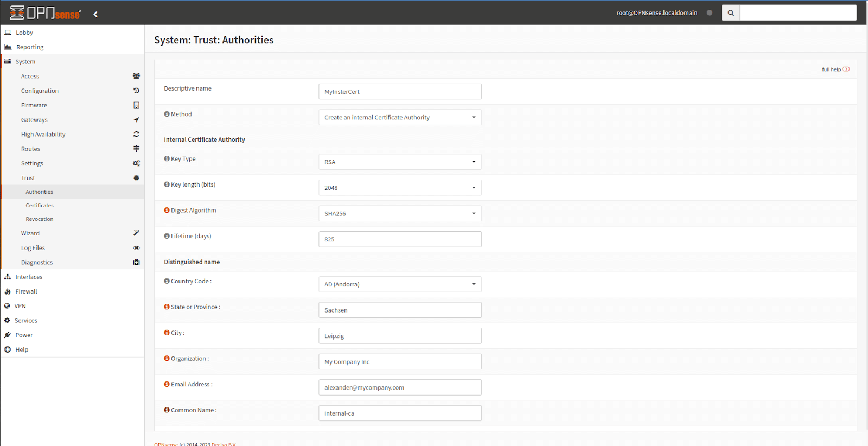Click the Gateways arrow icon
Screen dimensions: 868x446
(136, 120)
